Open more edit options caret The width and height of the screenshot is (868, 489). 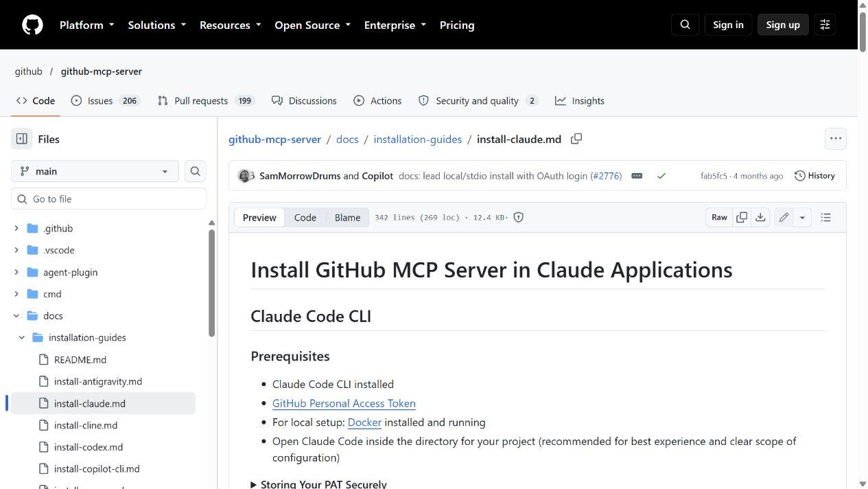point(802,217)
